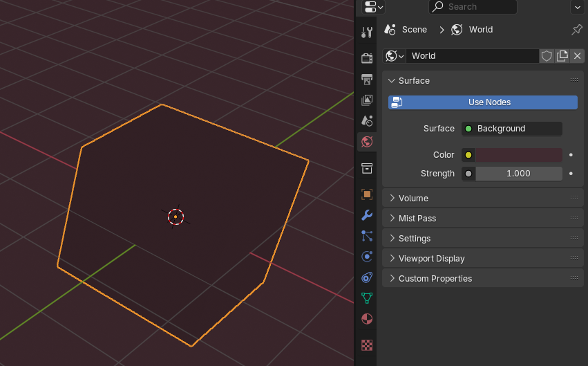Viewport: 588px width, 366px height.
Task: Click the 3D cursor in the viewport
Action: (x=176, y=217)
